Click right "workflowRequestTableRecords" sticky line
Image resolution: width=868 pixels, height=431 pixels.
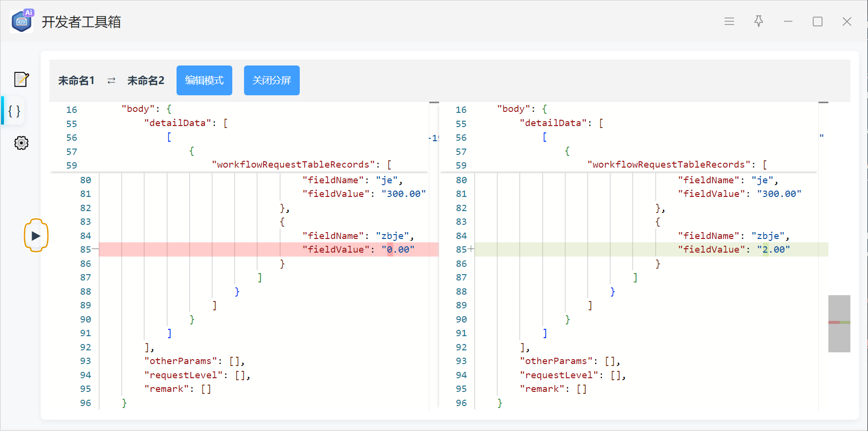[x=677, y=165]
